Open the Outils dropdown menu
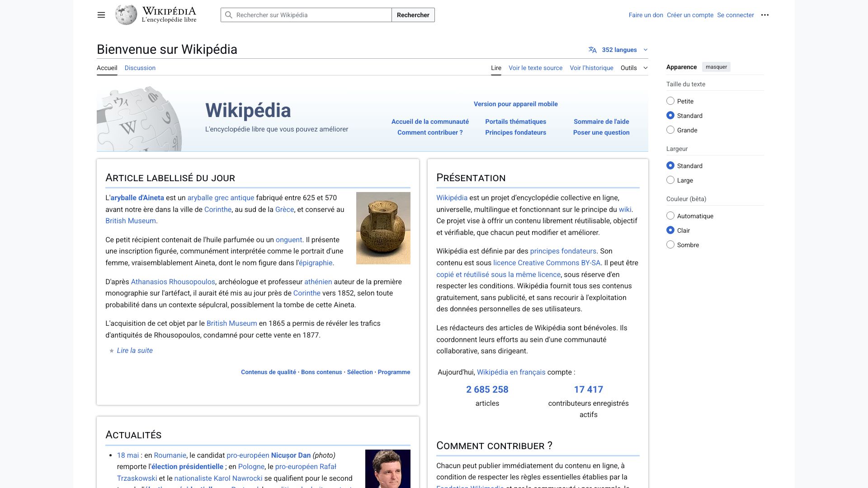The image size is (868, 488). 634,68
